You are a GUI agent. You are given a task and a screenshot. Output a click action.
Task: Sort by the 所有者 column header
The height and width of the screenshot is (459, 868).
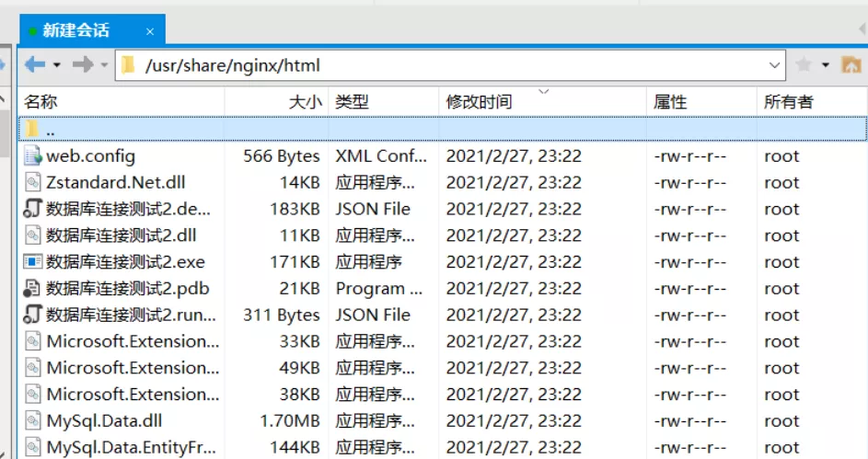[x=812, y=102]
